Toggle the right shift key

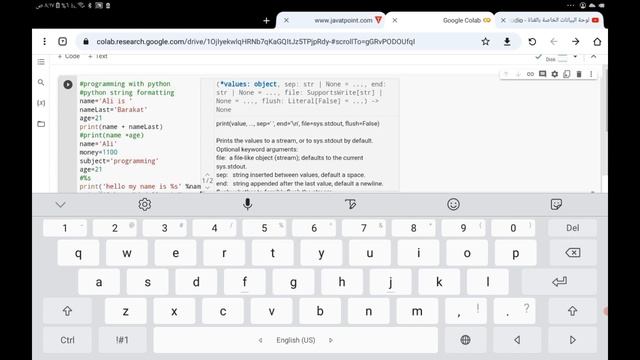coord(572,311)
